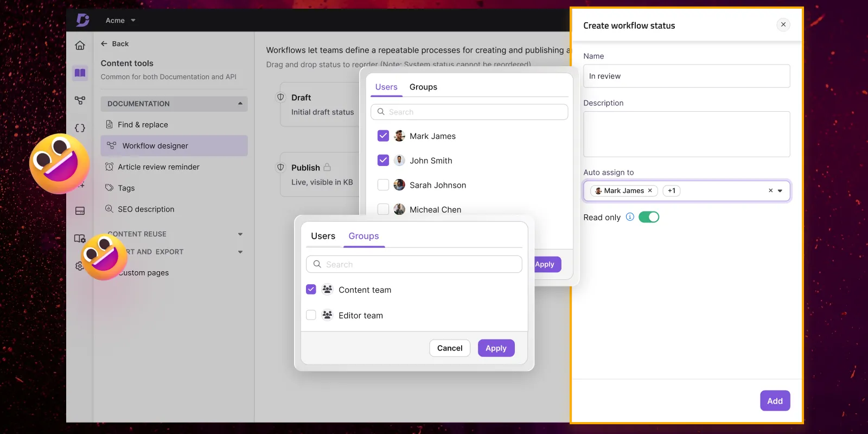Click Cancel in groups popup
Viewport: 868px width, 434px height.
pos(450,348)
